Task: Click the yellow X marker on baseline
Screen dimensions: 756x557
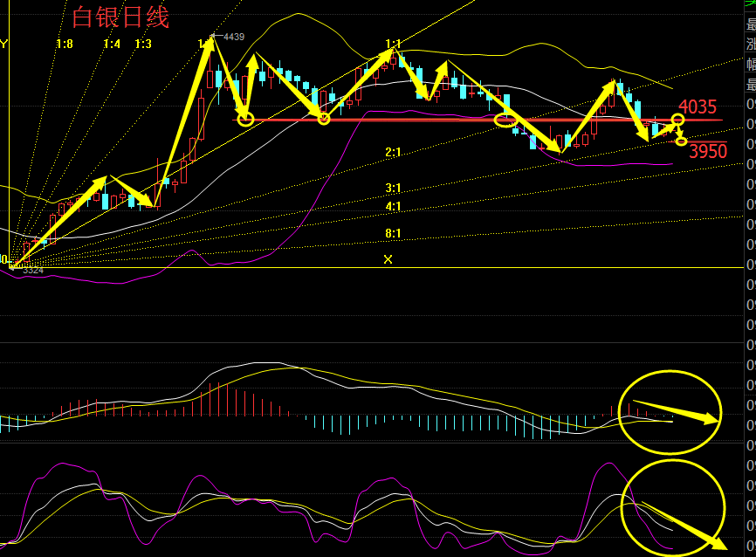Action: [388, 259]
